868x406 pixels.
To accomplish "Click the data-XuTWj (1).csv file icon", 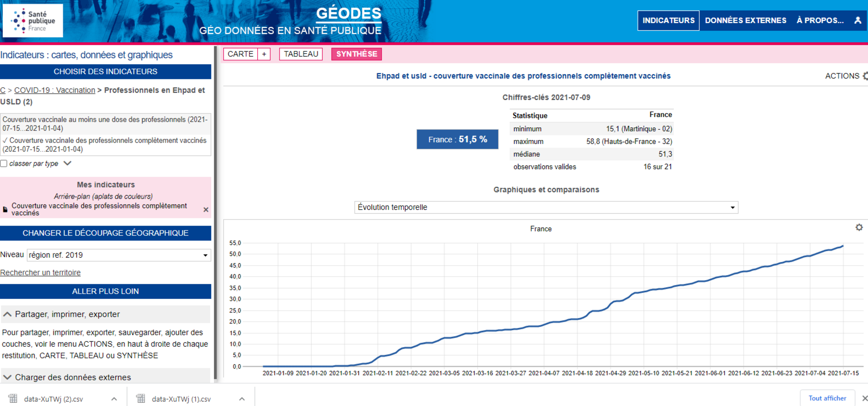I will tap(141, 398).
